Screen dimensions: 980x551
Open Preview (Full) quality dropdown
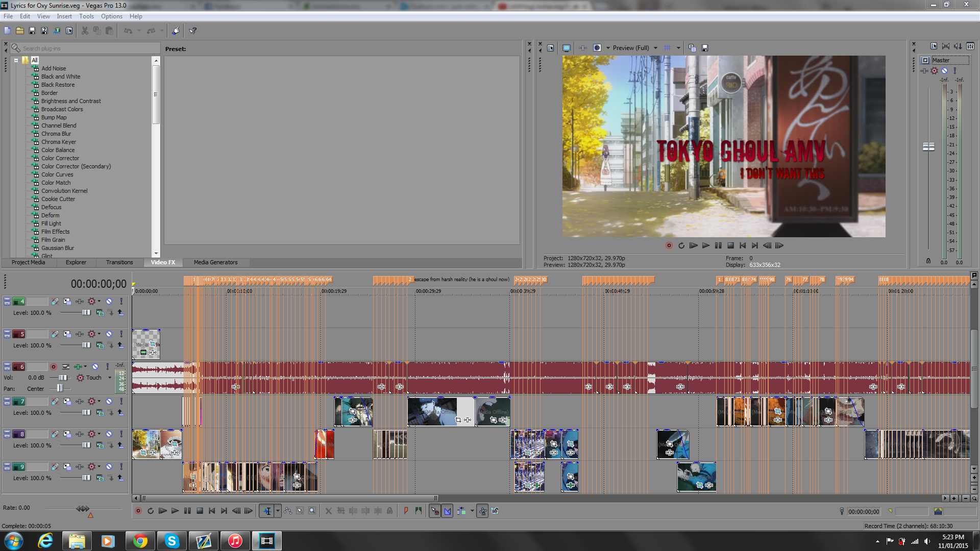point(655,48)
